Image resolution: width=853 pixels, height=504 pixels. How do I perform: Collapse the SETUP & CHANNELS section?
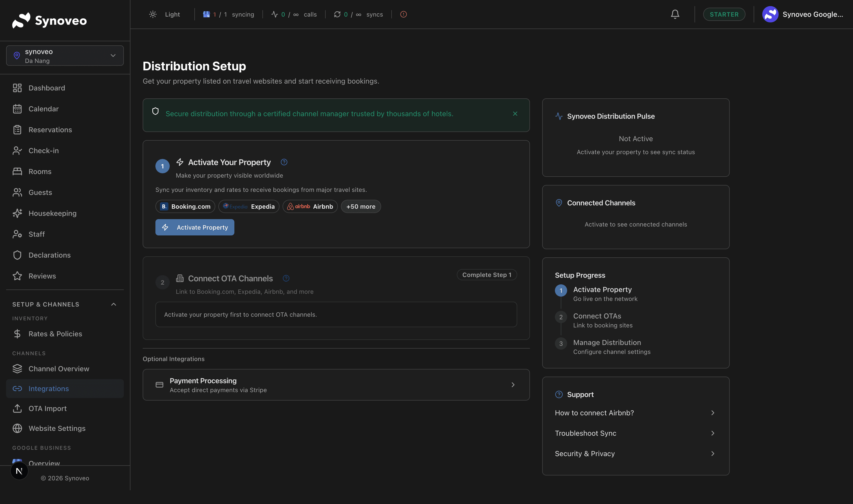point(114,304)
